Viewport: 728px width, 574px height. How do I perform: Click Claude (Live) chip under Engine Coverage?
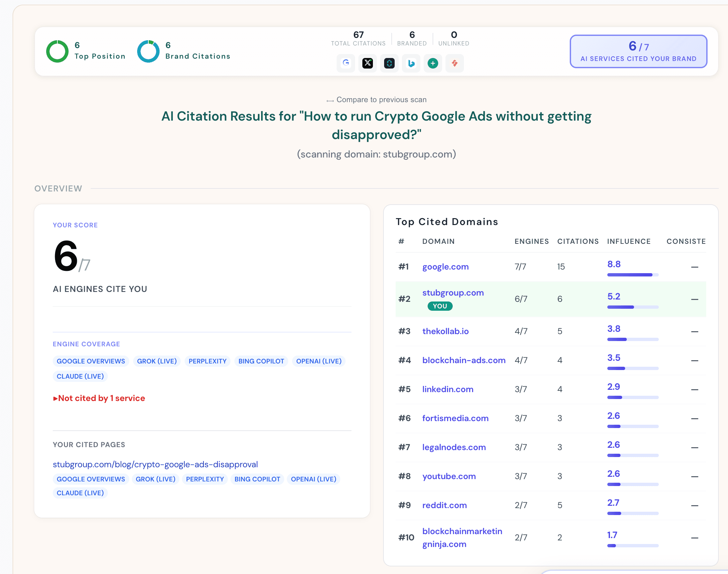pos(80,376)
